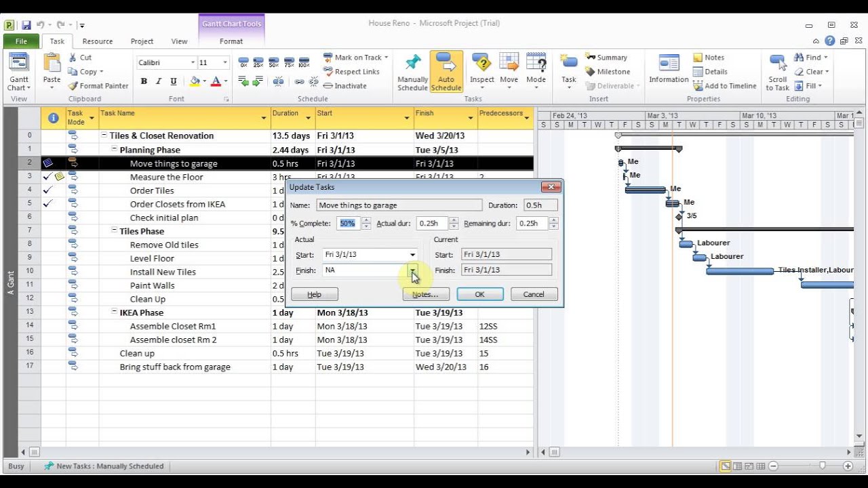
Task: Collapse the IKEA Phase summary task
Action: (115, 312)
